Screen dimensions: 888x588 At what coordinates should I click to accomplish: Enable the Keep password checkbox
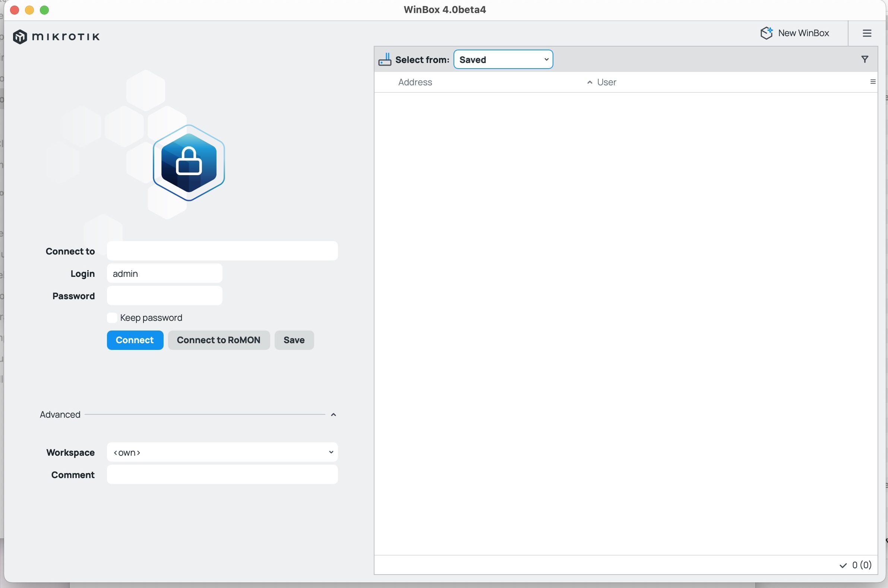tap(112, 317)
